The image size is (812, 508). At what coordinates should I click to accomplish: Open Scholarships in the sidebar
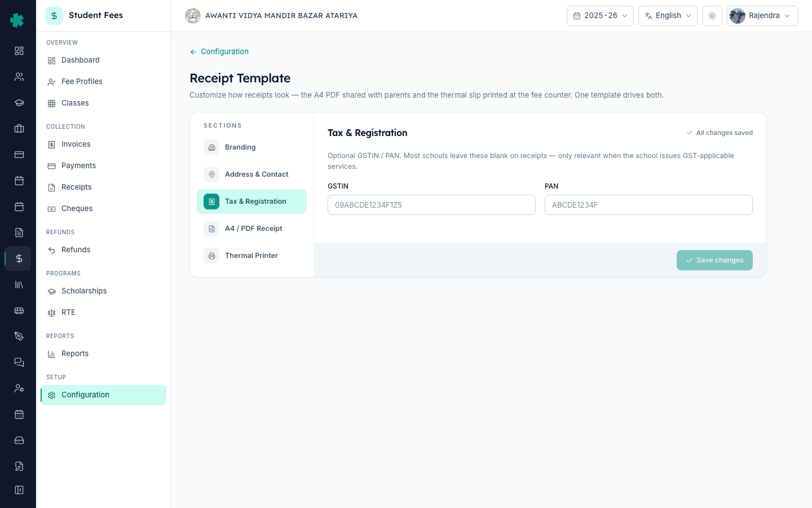tap(103, 291)
